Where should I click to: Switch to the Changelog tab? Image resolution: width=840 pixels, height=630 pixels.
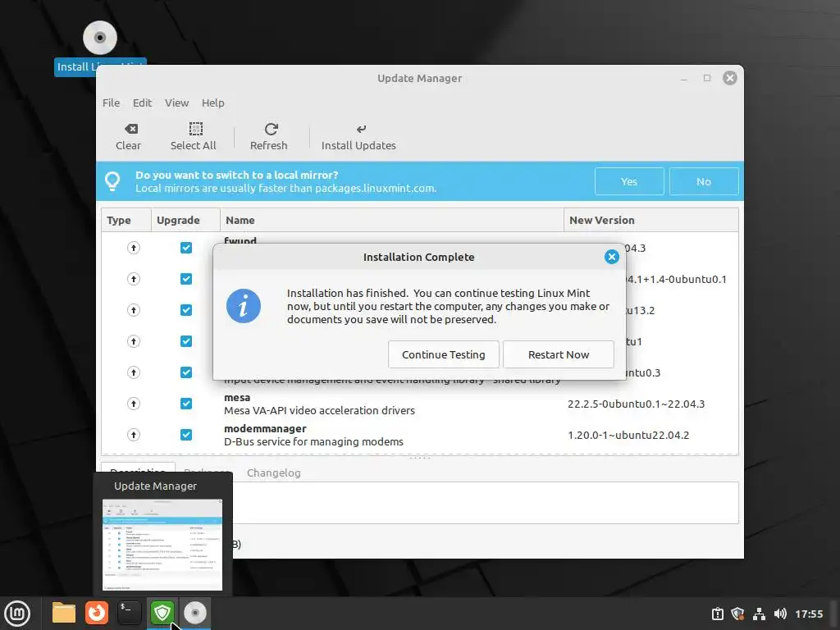(274, 472)
